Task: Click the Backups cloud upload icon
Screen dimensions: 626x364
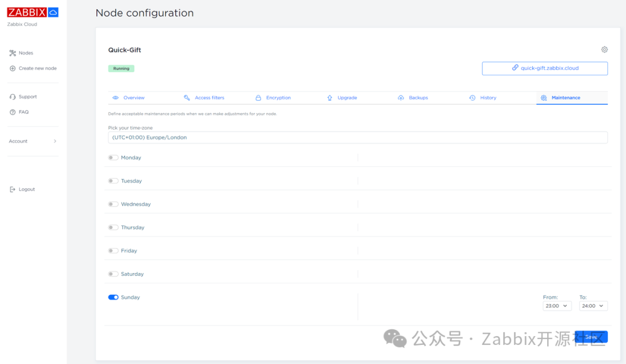Action: pos(401,98)
